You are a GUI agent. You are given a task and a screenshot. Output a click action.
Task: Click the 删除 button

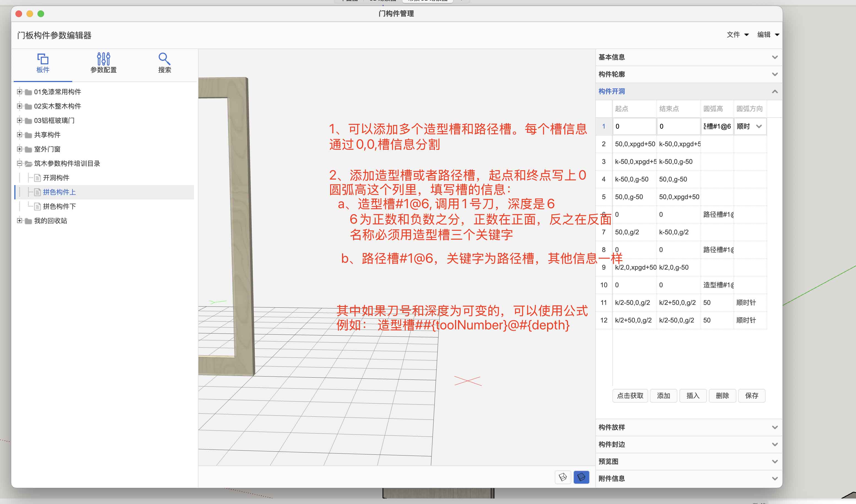pyautogui.click(x=722, y=396)
